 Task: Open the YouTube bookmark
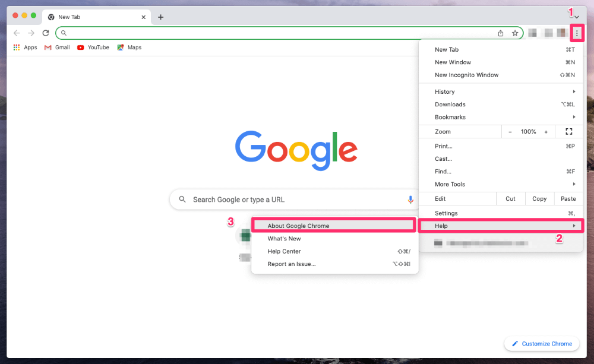click(93, 48)
